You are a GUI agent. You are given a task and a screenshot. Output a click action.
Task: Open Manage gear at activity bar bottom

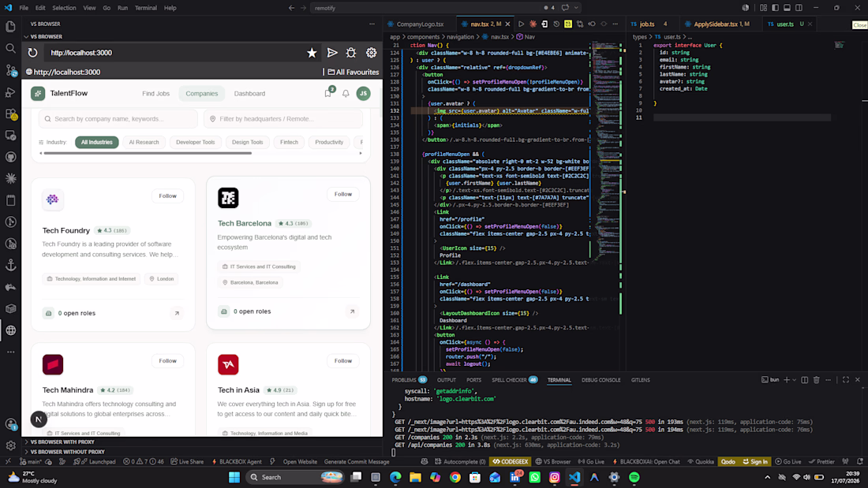point(10,445)
